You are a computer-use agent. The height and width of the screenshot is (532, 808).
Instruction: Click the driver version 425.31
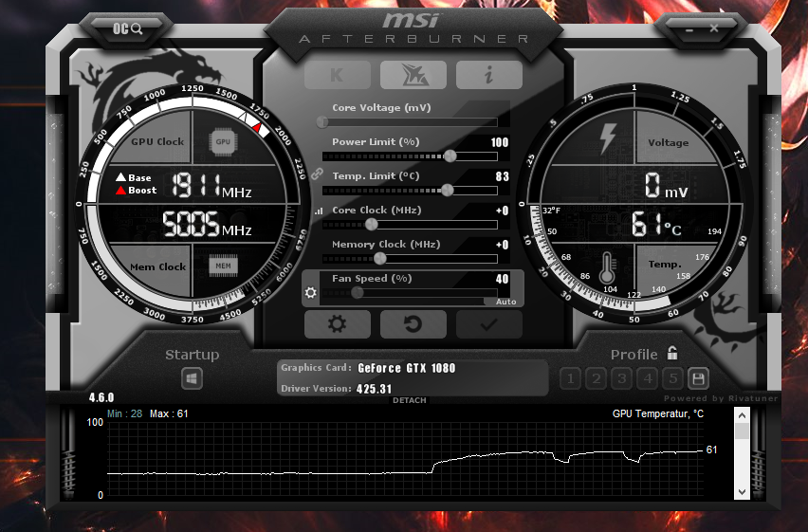point(374,389)
